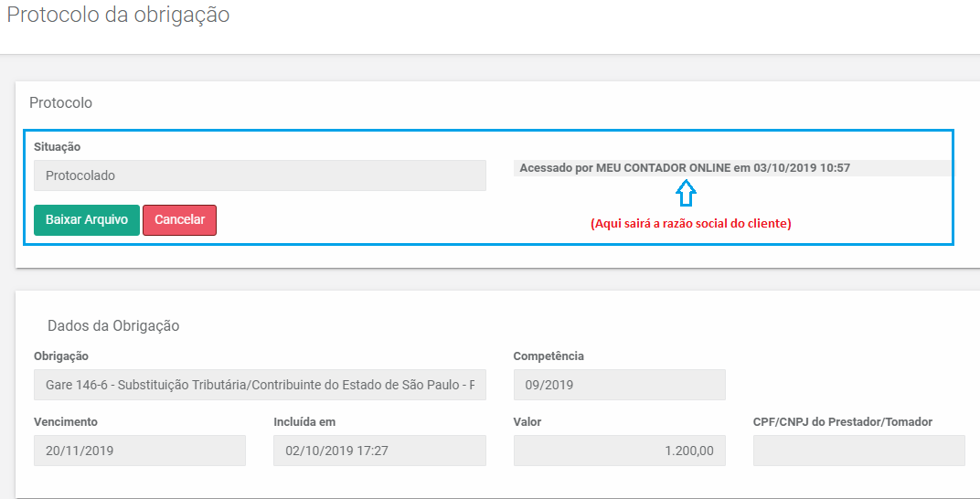Select the Valor field showing 1.200,00

[x=620, y=451]
